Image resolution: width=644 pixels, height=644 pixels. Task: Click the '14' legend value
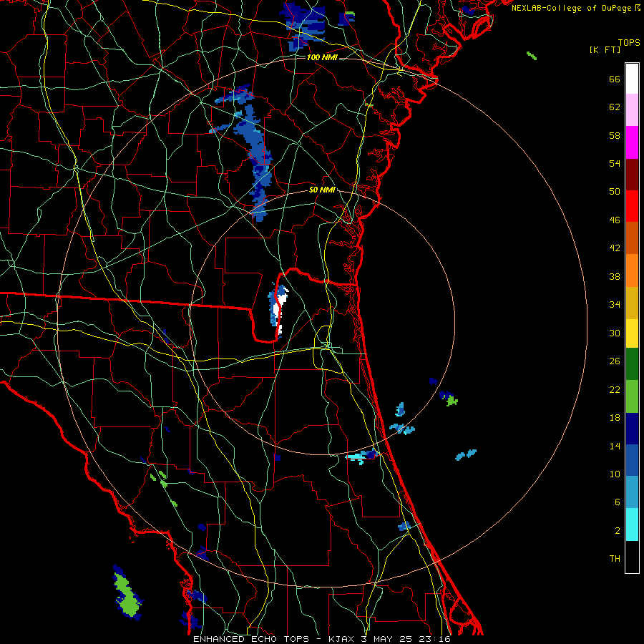[x=615, y=446]
